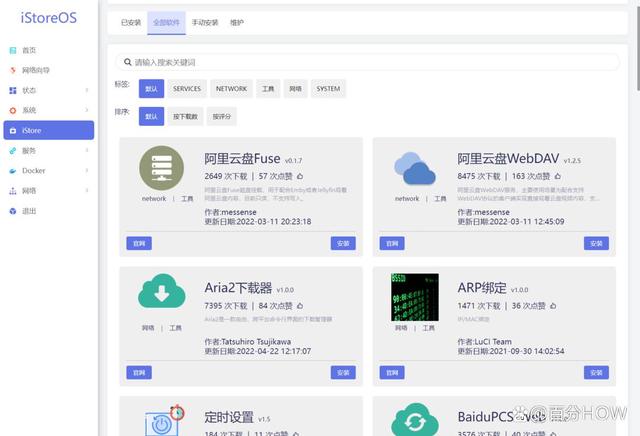The image size is (640, 436).
Task: Open 官网 for 阿里云盘WebDAV
Action: 392,243
